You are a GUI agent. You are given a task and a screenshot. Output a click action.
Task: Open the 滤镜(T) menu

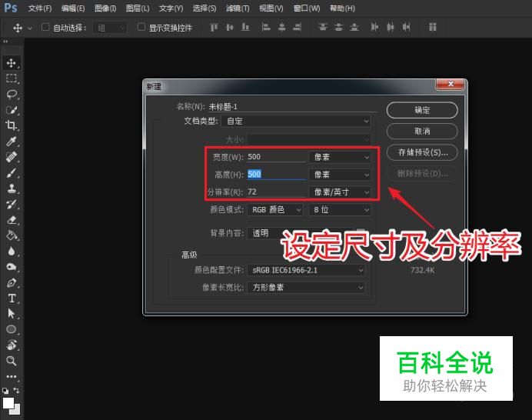coord(238,8)
